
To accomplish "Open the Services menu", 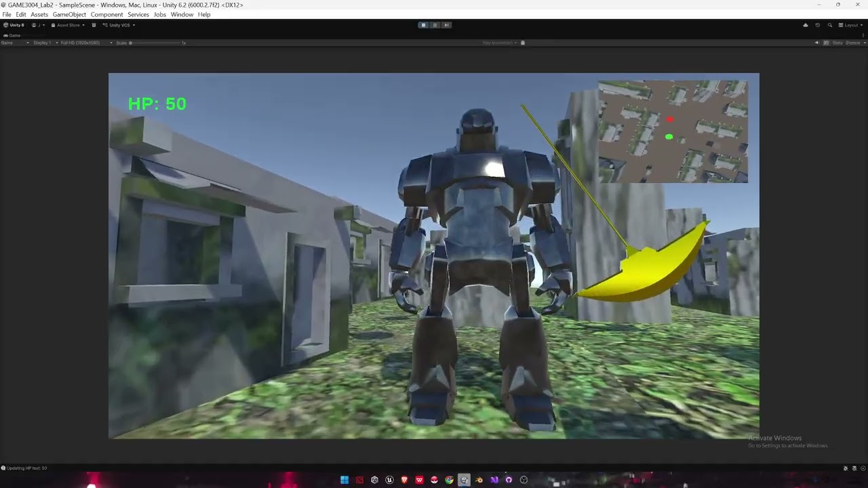I will click(x=138, y=14).
